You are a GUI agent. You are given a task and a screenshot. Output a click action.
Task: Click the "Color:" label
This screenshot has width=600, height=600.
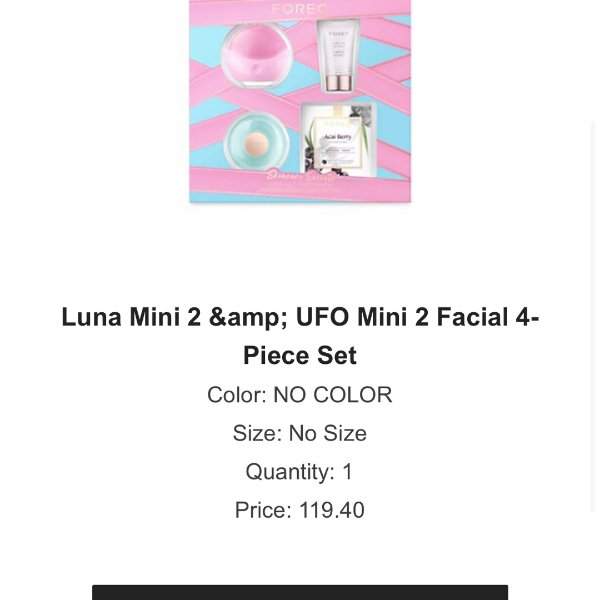click(x=237, y=395)
